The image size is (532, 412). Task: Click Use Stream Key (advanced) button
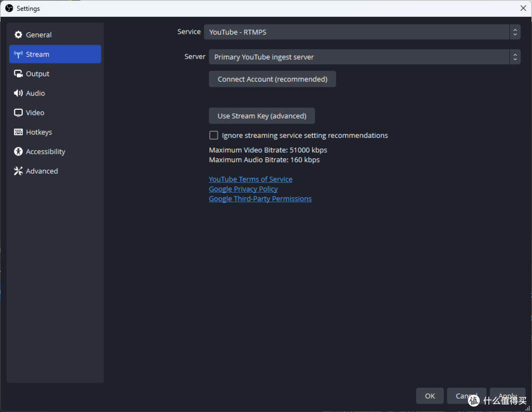pos(262,116)
